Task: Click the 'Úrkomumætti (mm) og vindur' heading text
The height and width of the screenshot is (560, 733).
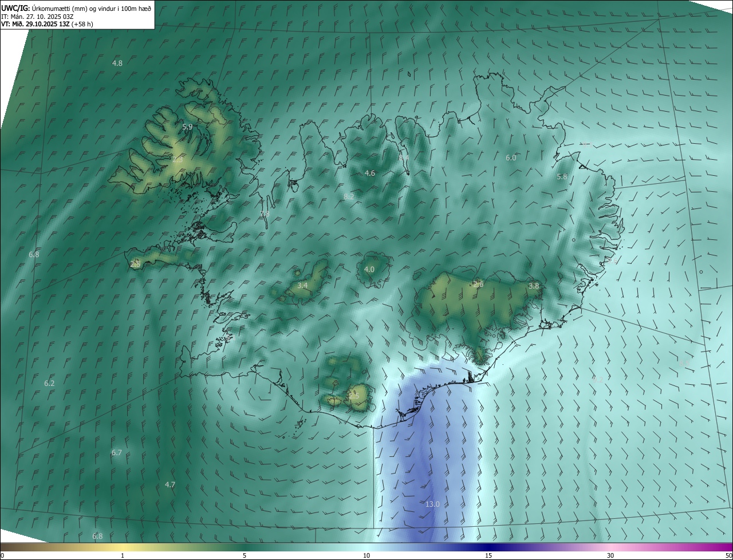Action: point(74,9)
